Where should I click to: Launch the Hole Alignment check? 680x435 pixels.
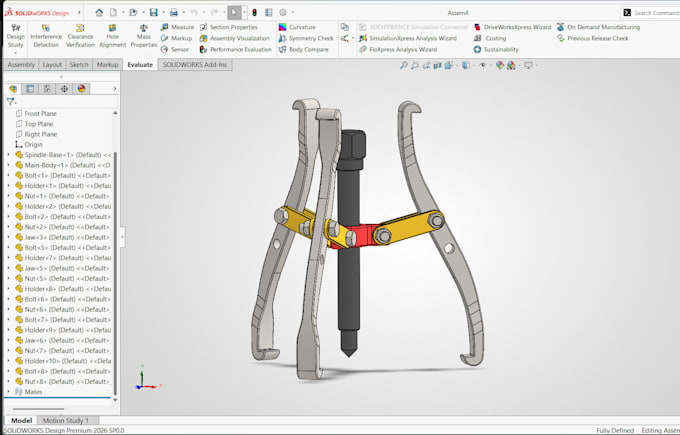[112, 36]
